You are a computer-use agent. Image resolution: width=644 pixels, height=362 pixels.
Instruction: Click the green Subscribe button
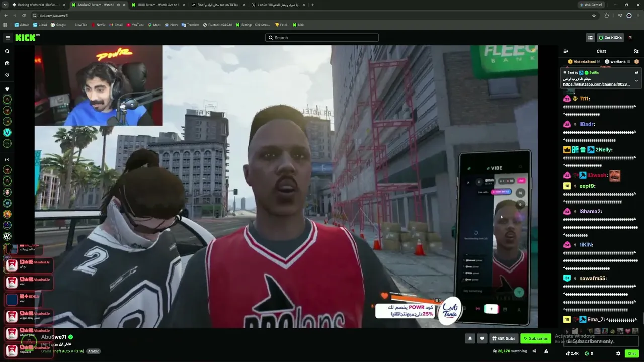[x=536, y=339]
